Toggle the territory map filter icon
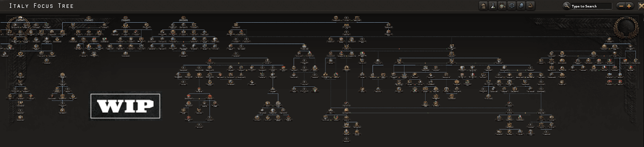This screenshot has width=644, height=147. (521, 6)
